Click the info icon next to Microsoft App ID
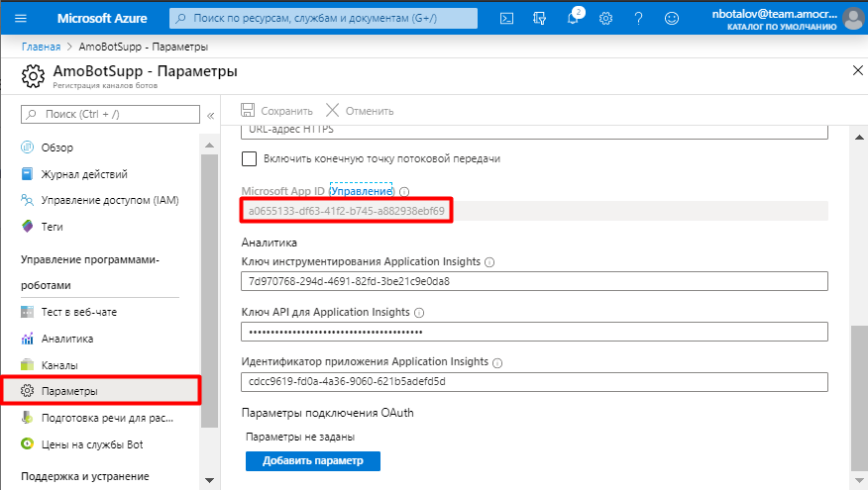868x490 pixels. [x=404, y=192]
